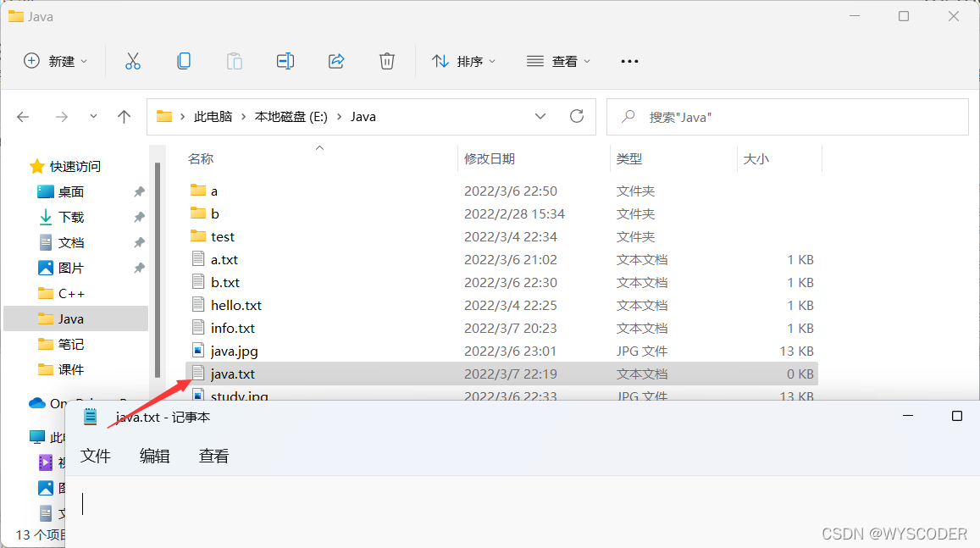This screenshot has height=548, width=980.
Task: Click the Paste icon in the toolbar
Action: tap(235, 60)
